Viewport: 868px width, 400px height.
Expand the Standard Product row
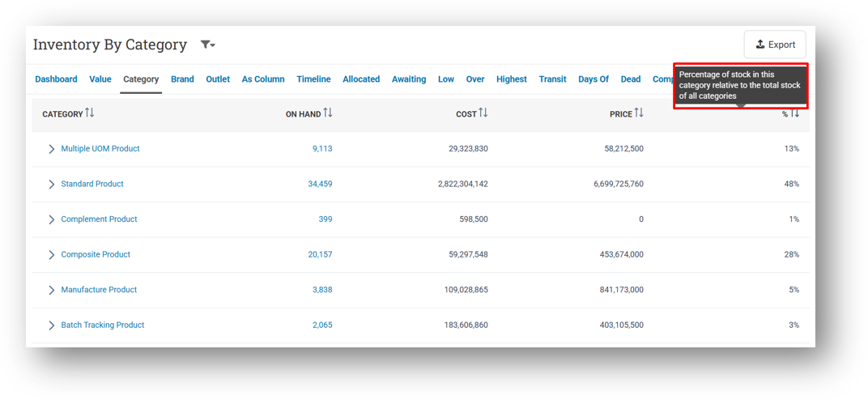(x=52, y=185)
